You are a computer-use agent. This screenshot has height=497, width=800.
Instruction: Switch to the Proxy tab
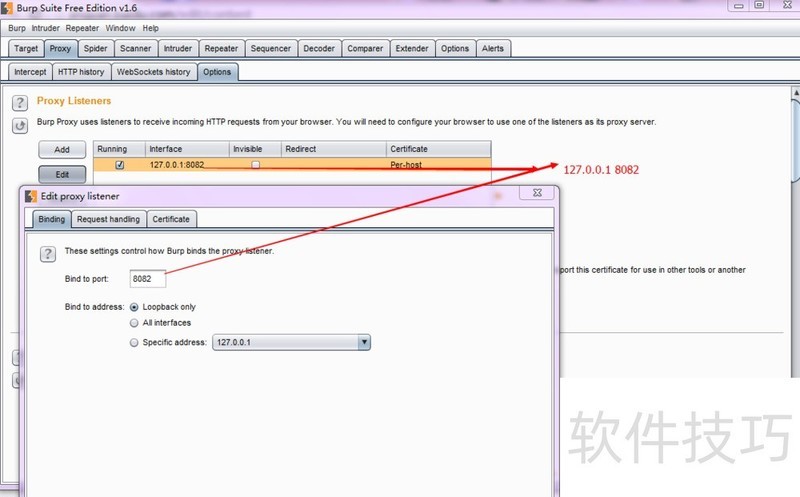60,48
